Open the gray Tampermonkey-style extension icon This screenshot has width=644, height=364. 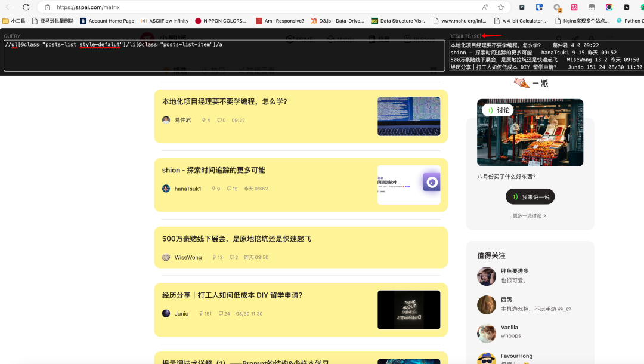click(x=592, y=7)
